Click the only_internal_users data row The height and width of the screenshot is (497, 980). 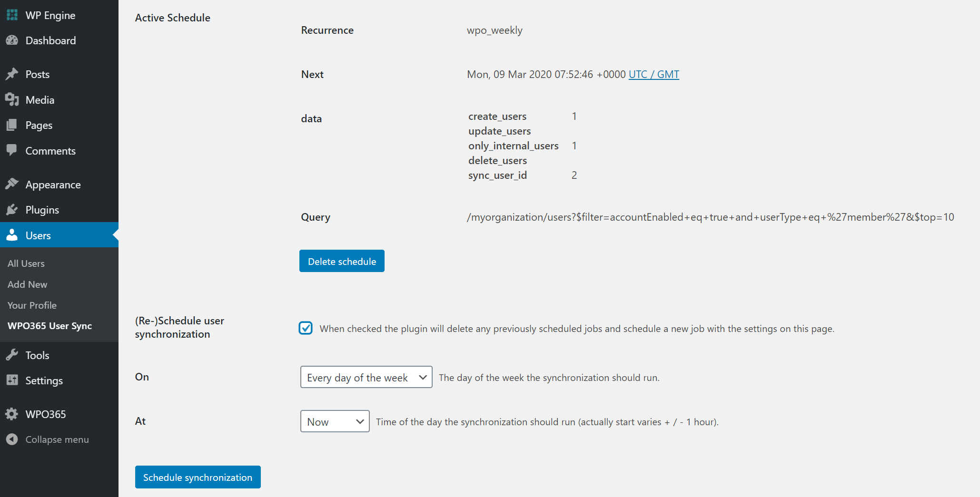click(523, 146)
